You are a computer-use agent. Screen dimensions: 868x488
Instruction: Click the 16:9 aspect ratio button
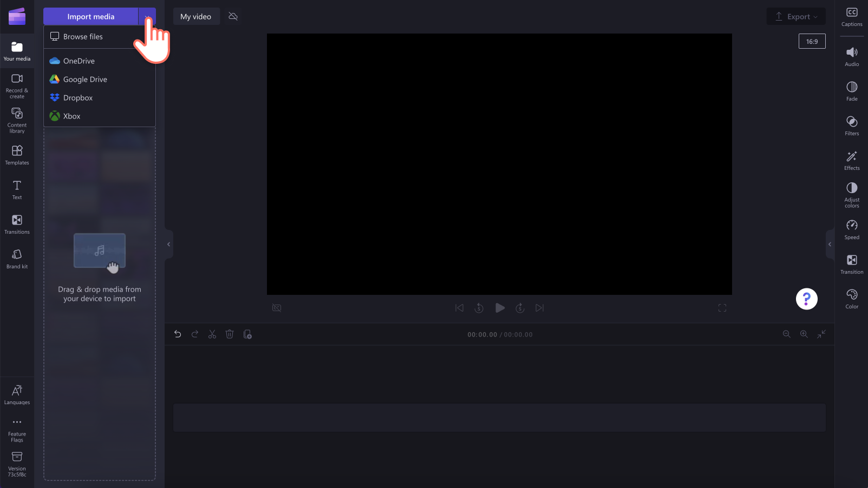click(812, 41)
